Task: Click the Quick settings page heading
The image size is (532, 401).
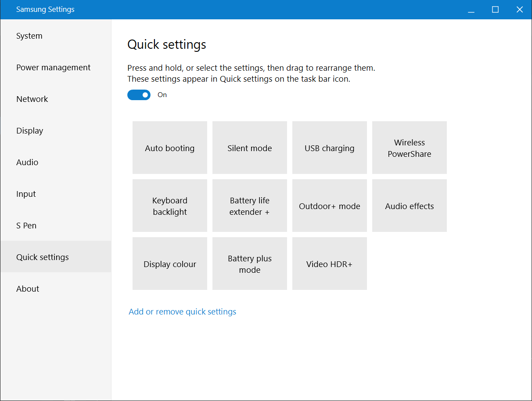Action: point(167,44)
